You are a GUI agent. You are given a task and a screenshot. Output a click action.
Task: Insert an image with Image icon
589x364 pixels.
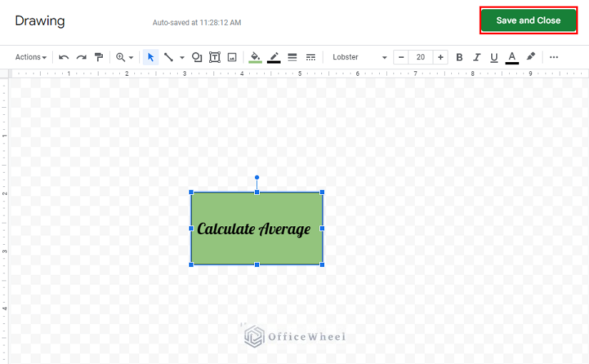[232, 57]
